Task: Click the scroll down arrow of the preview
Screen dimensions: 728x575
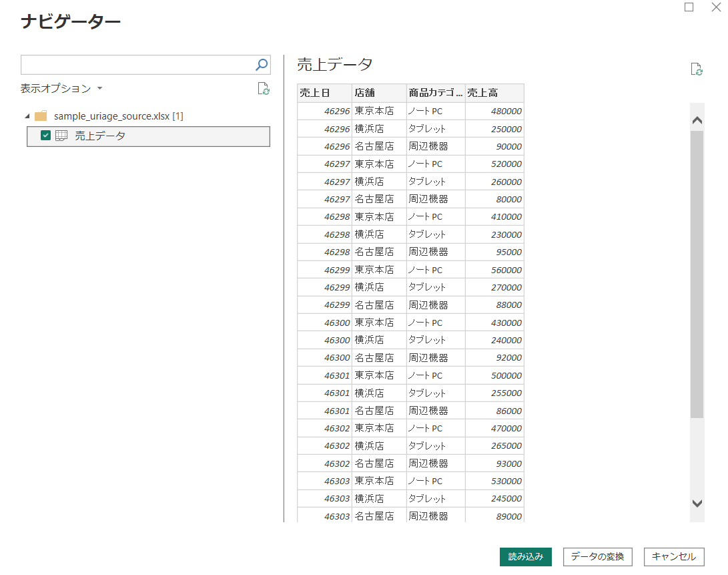Action: 697,504
